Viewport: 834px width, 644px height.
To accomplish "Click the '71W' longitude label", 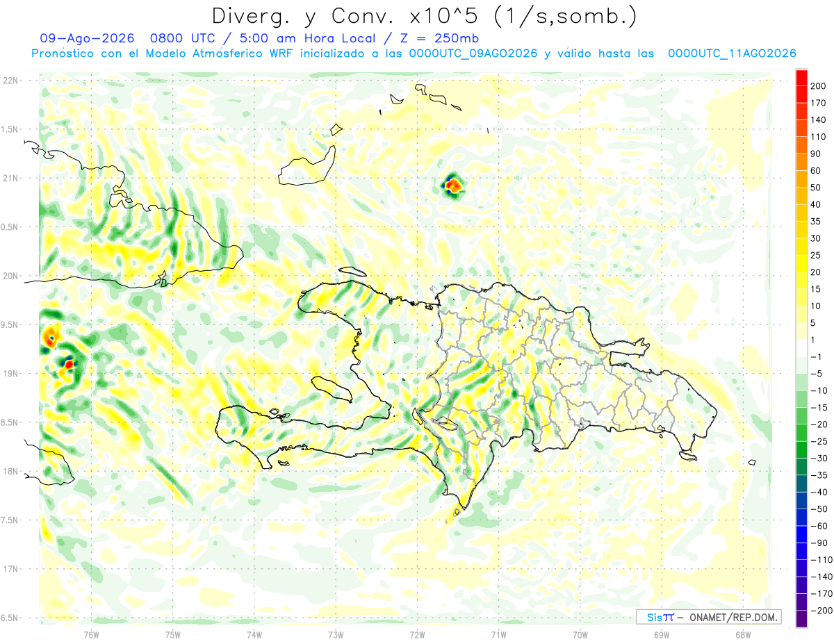I will point(498,634).
